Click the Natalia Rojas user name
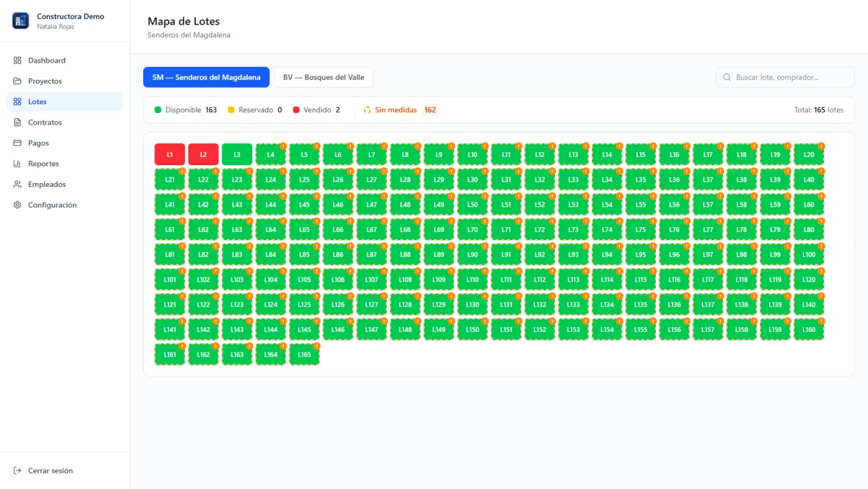868x489 pixels. click(x=56, y=27)
